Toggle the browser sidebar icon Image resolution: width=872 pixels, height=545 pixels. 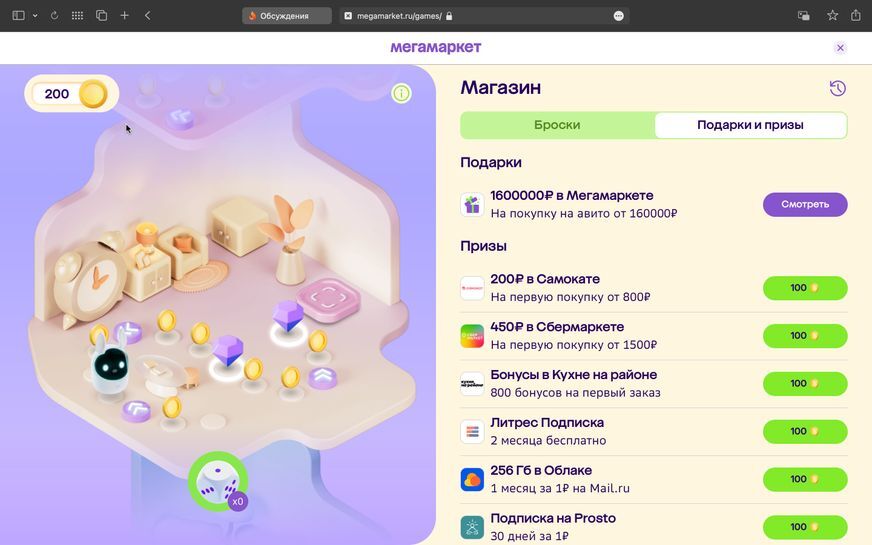(18, 16)
